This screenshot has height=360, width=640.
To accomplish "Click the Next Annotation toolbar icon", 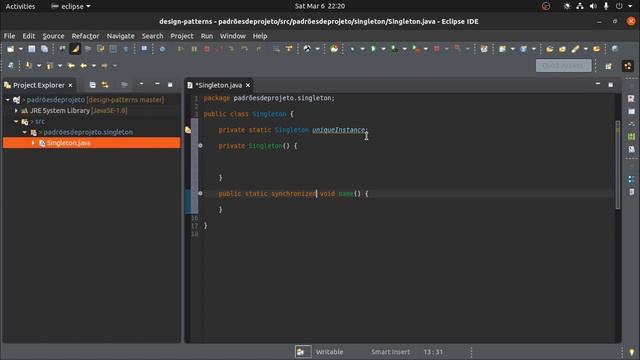I will click(x=29, y=65).
